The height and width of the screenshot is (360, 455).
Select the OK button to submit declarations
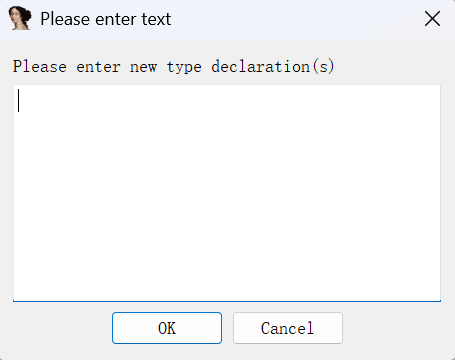[167, 328]
